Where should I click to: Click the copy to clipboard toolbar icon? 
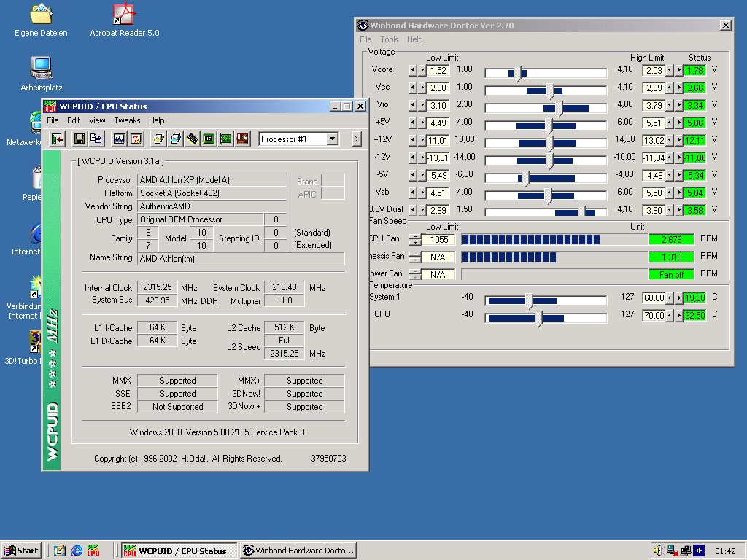tap(96, 139)
